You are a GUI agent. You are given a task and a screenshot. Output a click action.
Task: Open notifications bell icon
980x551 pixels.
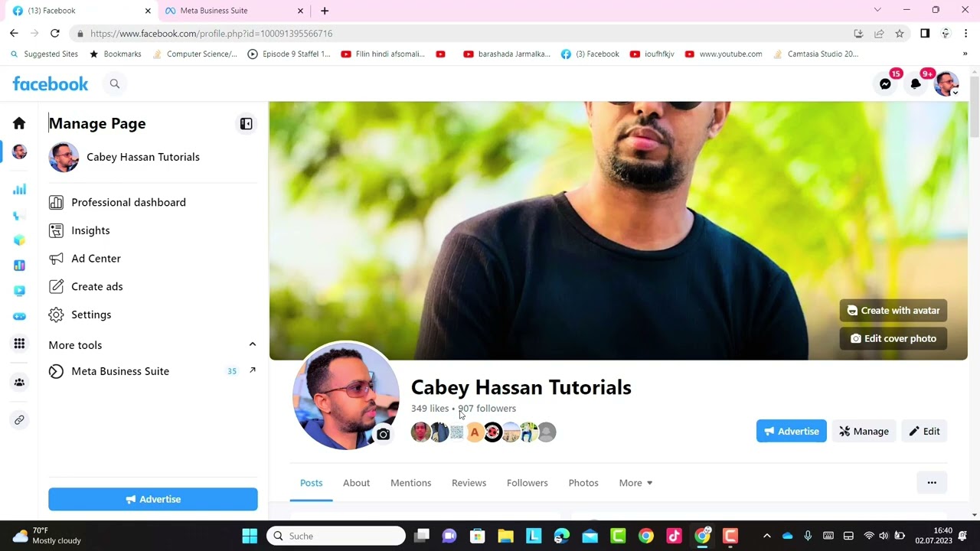tap(916, 84)
